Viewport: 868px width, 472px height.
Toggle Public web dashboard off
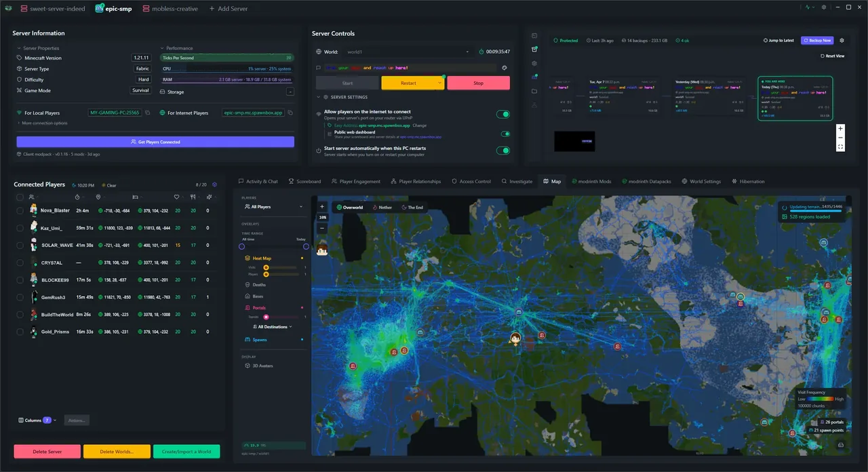[505, 134]
